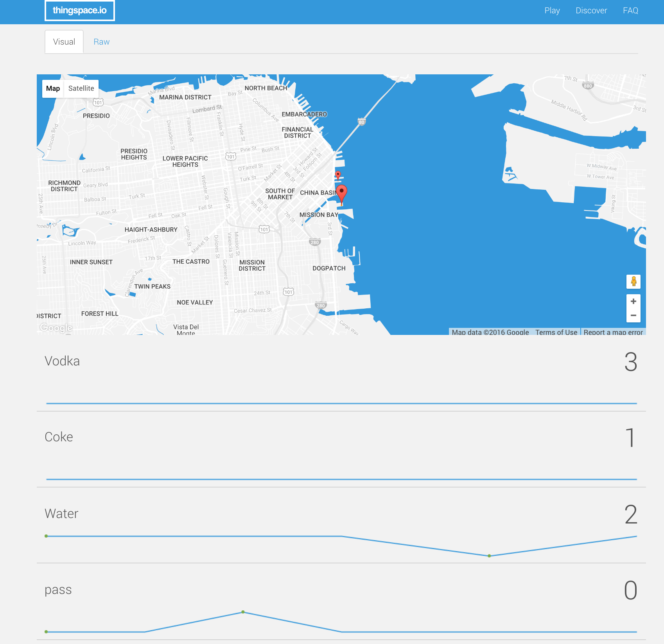Click the Water label
The image size is (664, 644).
click(61, 513)
